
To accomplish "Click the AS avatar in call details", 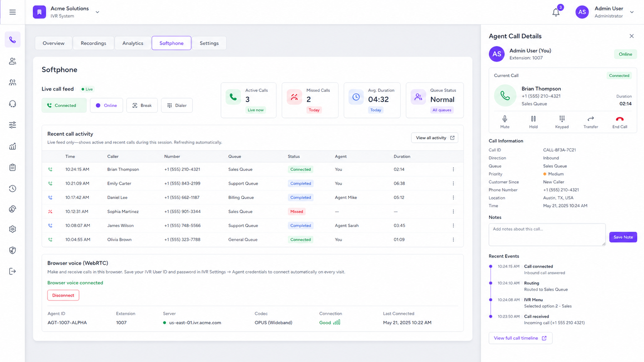I will point(497,54).
